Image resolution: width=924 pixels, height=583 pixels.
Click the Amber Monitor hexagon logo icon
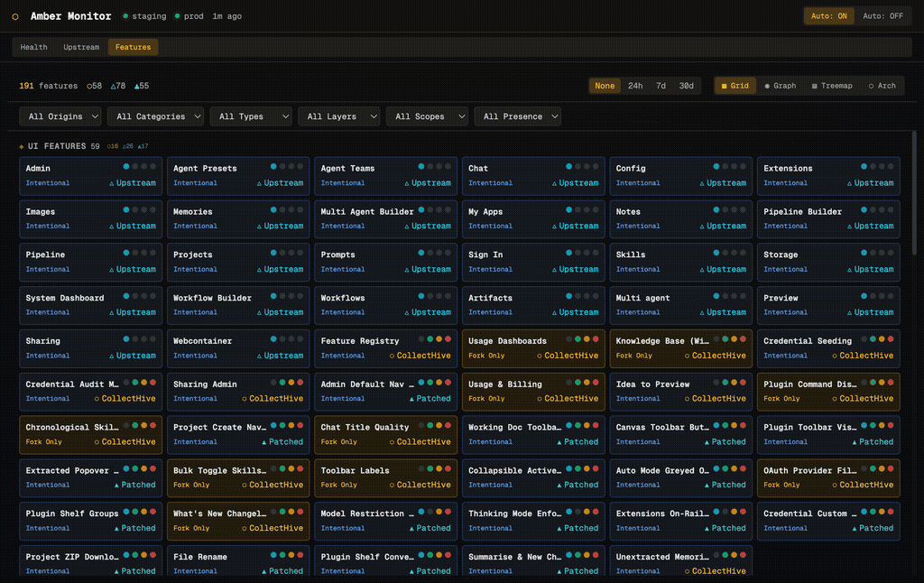15,16
